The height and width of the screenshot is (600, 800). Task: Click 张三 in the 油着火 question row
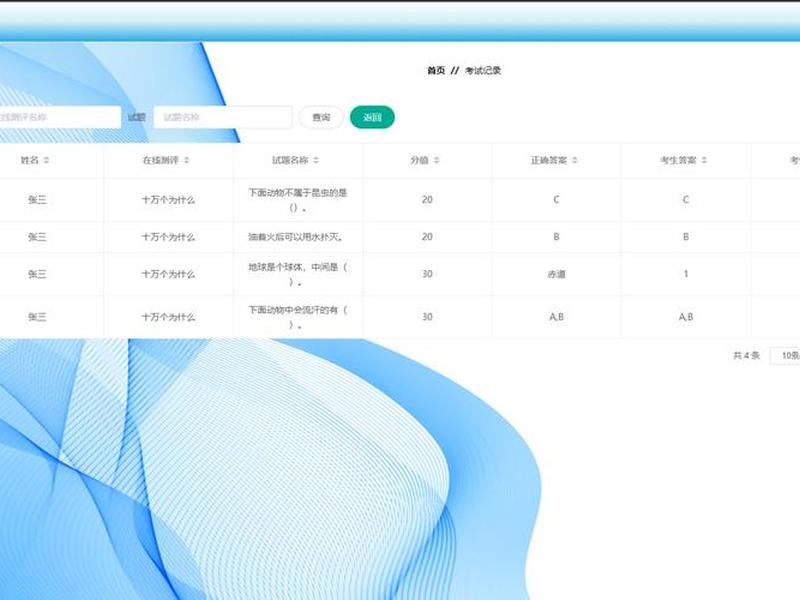[x=37, y=237]
